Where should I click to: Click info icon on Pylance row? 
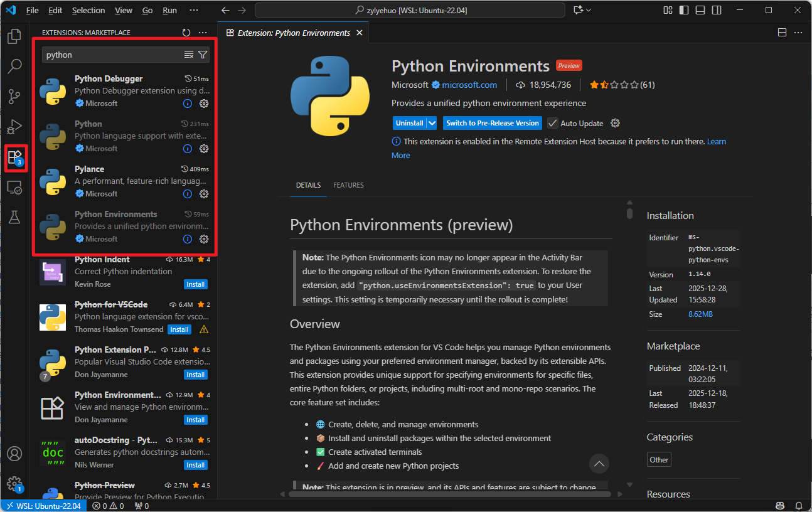(187, 194)
